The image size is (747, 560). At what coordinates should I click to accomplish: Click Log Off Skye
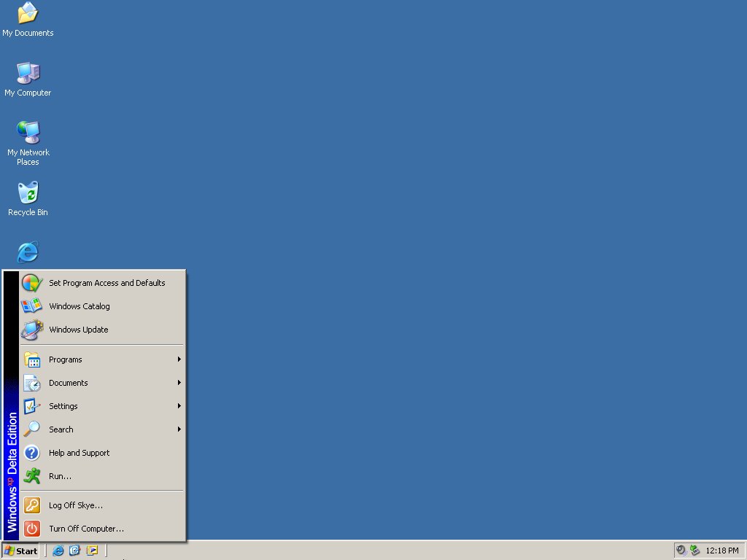pyautogui.click(x=75, y=505)
